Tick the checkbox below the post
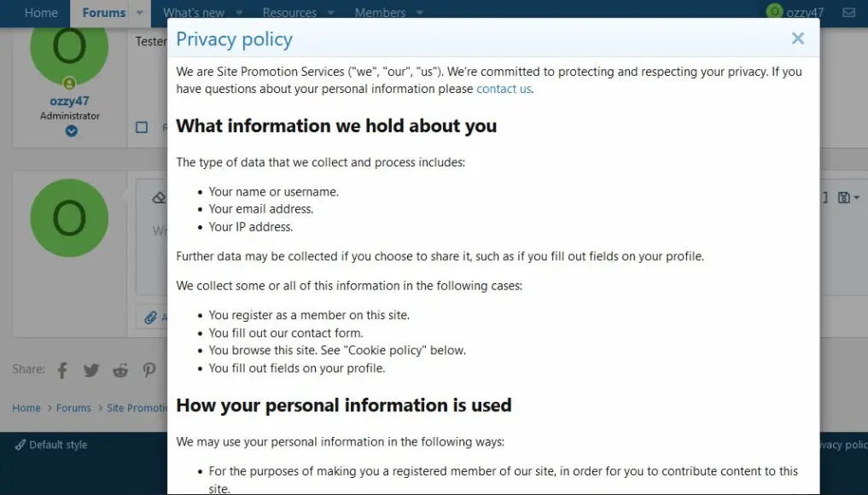This screenshot has height=495, width=868. click(x=142, y=127)
